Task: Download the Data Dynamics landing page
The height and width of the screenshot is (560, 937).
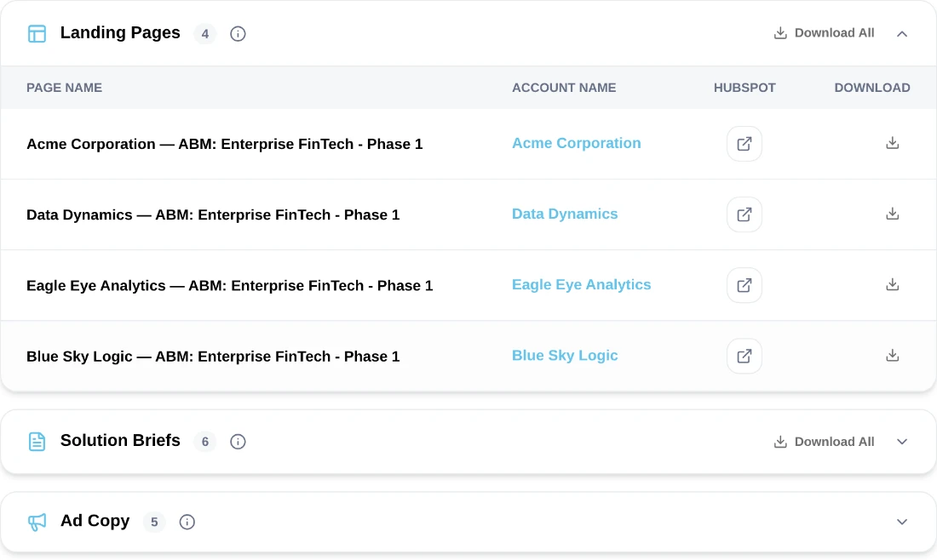Action: point(892,214)
